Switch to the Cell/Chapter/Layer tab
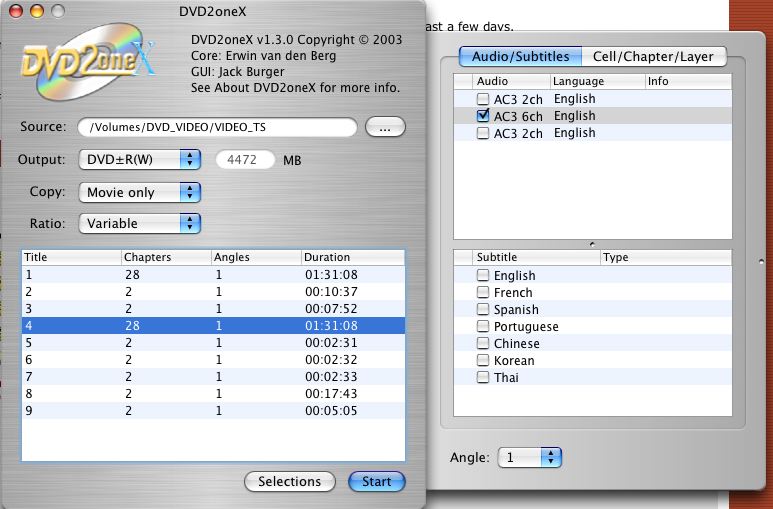This screenshot has height=509, width=773. click(653, 56)
